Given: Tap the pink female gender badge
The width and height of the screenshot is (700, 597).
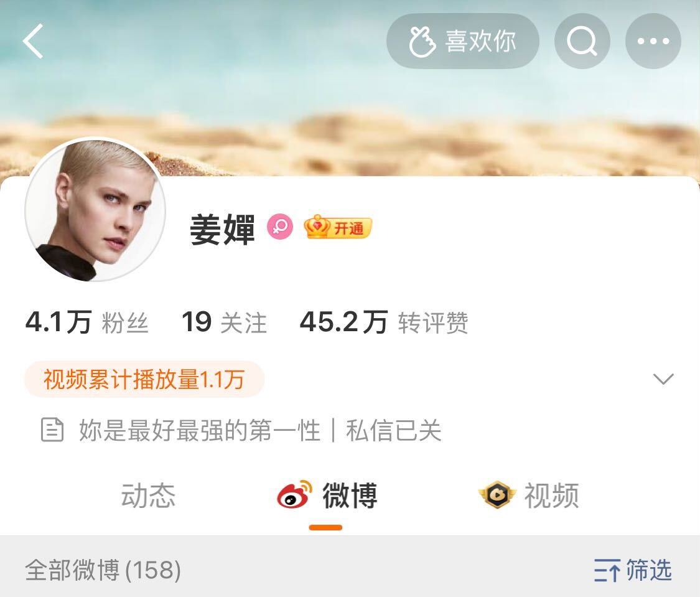Looking at the screenshot, I should pos(280,227).
